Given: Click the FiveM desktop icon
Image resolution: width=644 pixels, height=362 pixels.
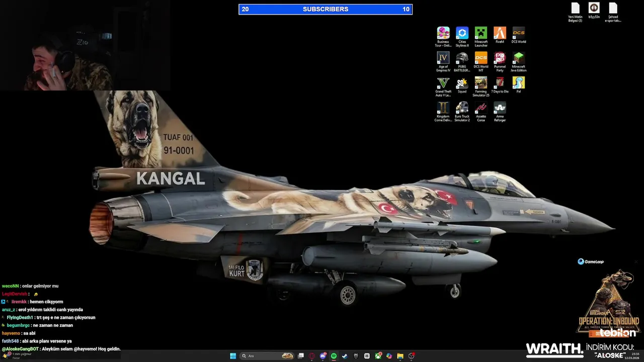Looking at the screenshot, I should (x=500, y=35).
